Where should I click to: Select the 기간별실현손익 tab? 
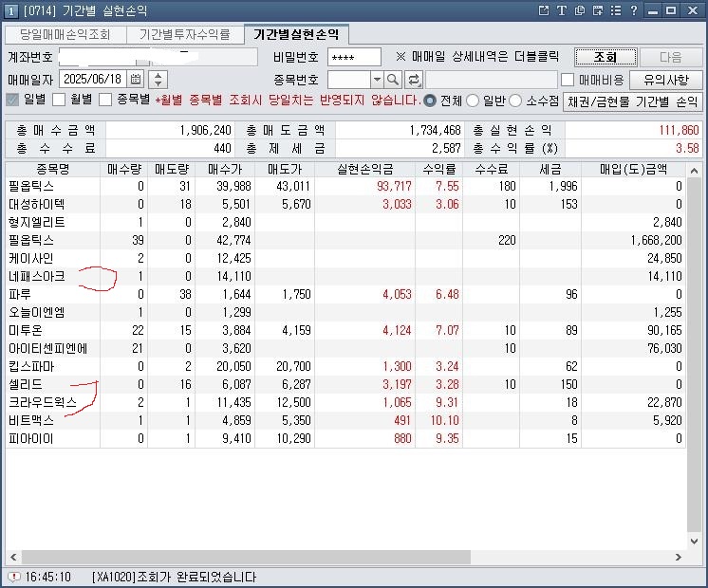pos(296,34)
